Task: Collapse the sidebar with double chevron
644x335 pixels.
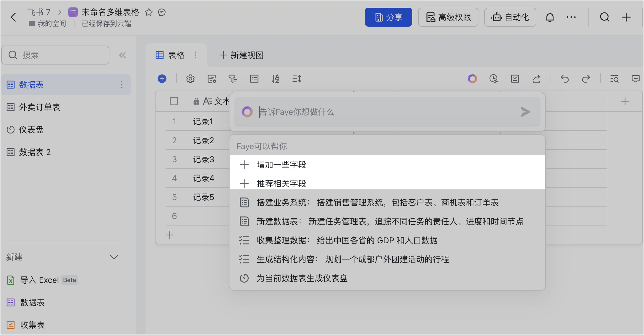Action: [122, 55]
